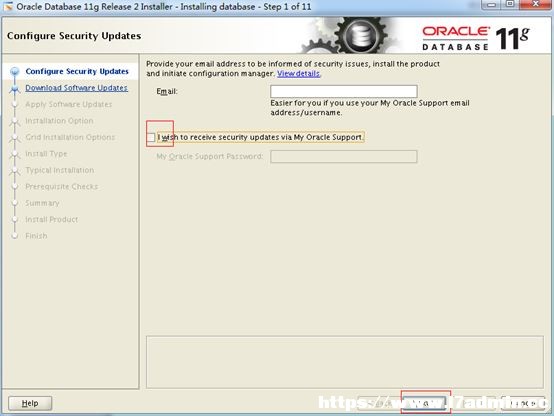Click the Typical Installation step in the sidebar
Image resolution: width=554 pixels, height=416 pixels.
[x=60, y=170]
